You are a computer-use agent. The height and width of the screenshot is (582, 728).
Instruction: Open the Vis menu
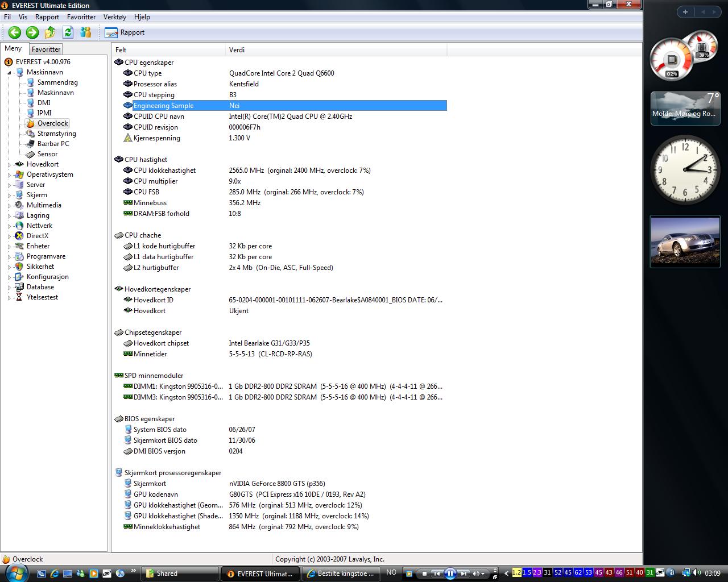tap(23, 17)
